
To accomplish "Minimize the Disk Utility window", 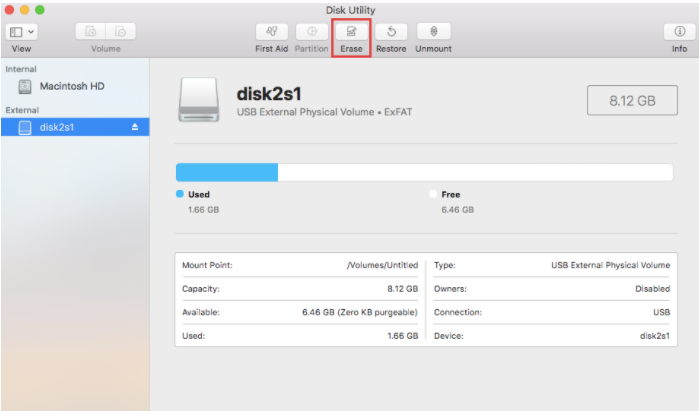I will [x=25, y=10].
